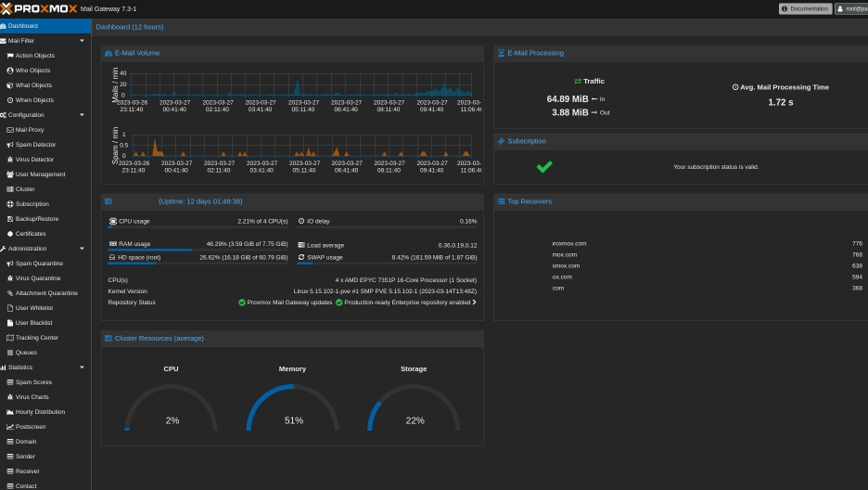Open Repository Status details chevron
Screen dimensions: 868x490
pos(475,303)
